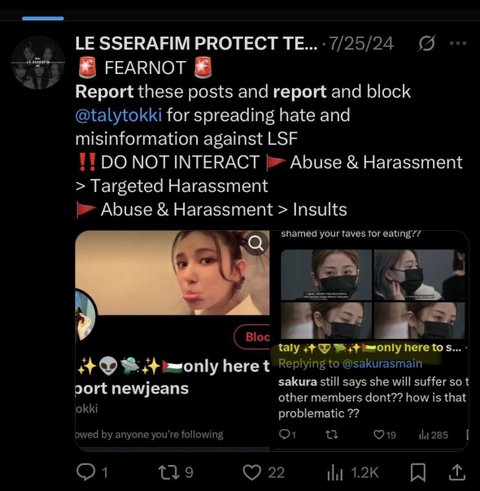Screen dimensions: 480x491
Task: Click the red Block button in screenshot
Action: point(252,337)
